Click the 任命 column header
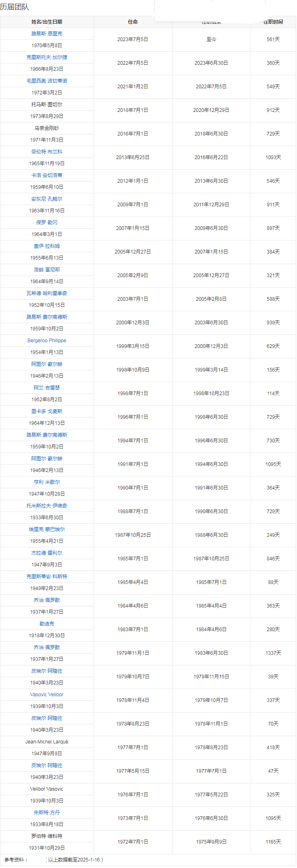 (x=133, y=22)
